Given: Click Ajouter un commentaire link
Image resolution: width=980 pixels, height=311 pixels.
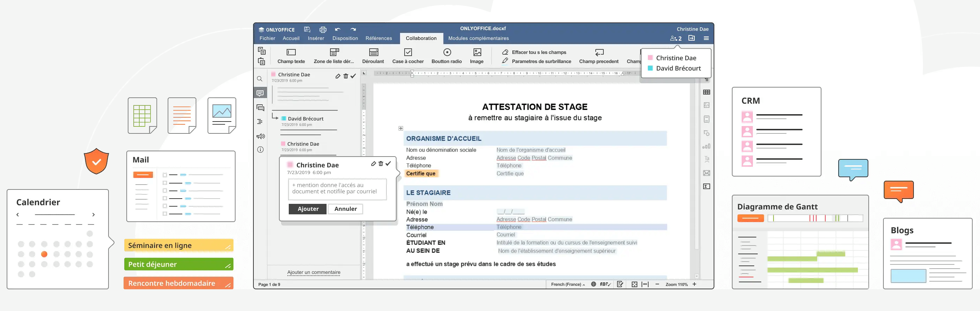Looking at the screenshot, I should point(314,272).
